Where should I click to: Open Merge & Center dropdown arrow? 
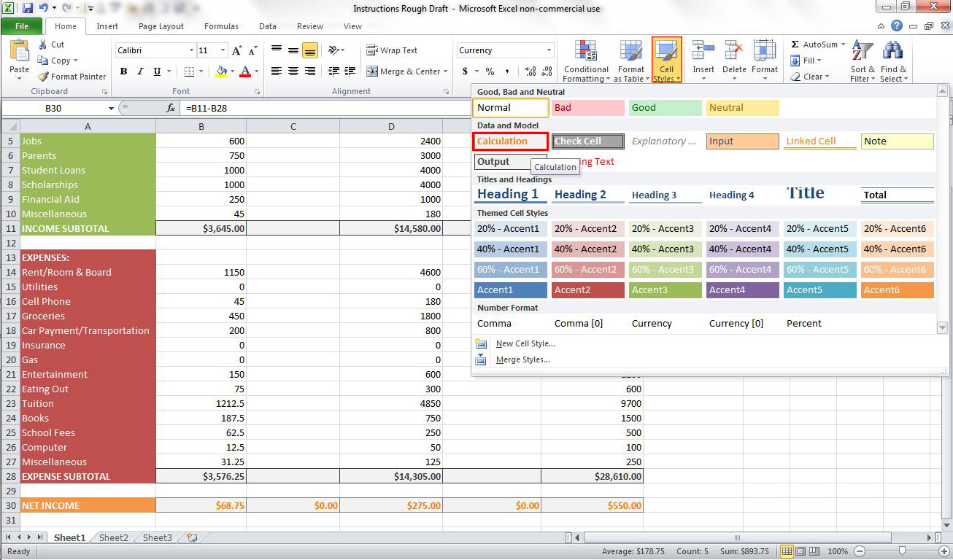pos(445,71)
